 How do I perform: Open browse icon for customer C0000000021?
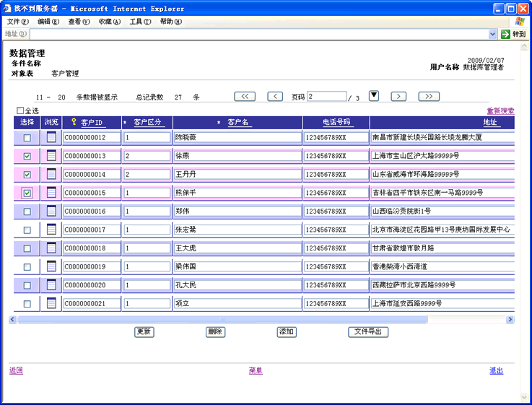51,303
